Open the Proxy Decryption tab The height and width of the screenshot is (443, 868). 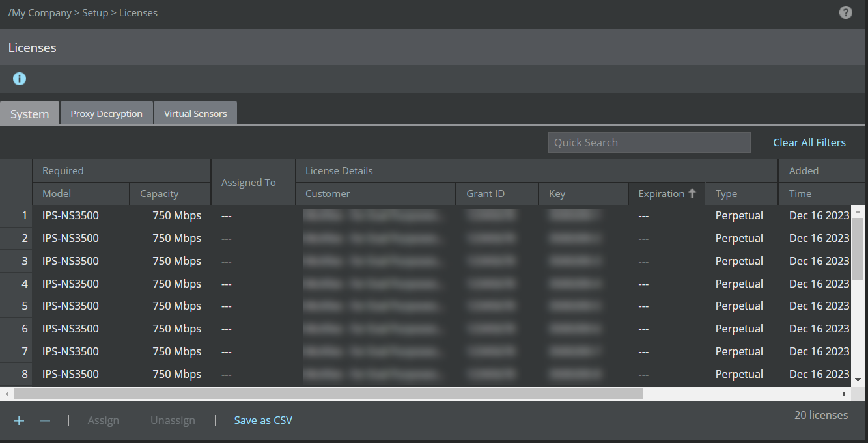pos(107,114)
